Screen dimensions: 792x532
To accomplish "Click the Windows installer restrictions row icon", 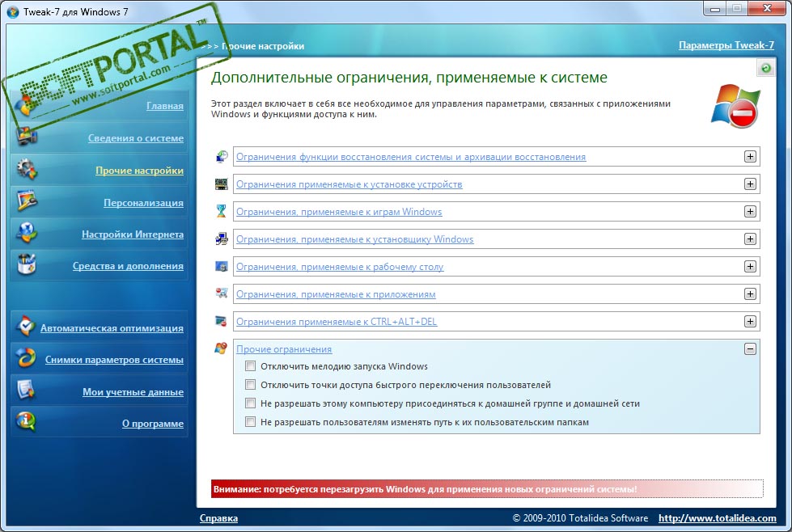I will click(x=221, y=239).
